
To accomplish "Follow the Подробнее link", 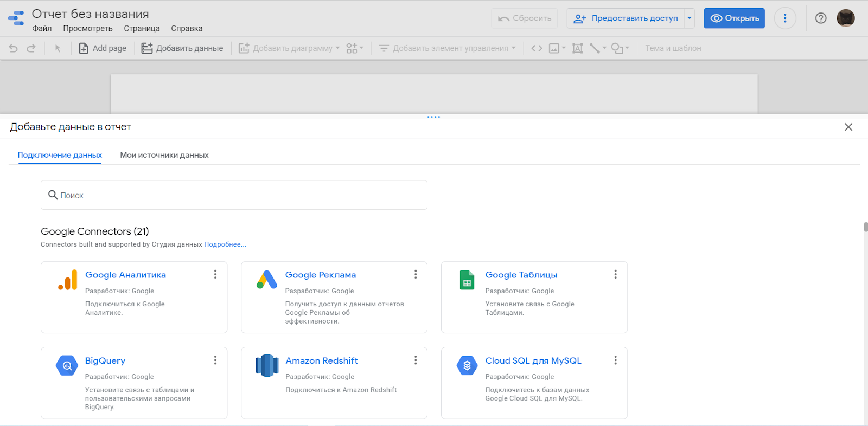I will [x=225, y=244].
